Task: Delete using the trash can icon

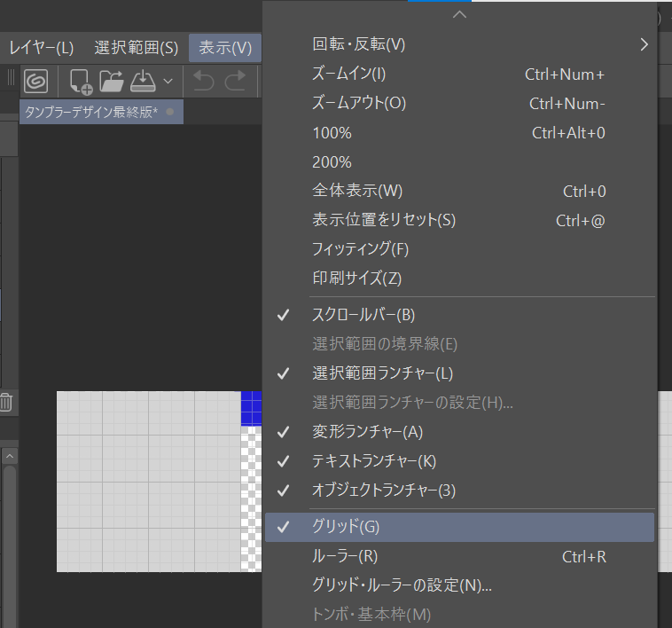Action: coord(6,402)
